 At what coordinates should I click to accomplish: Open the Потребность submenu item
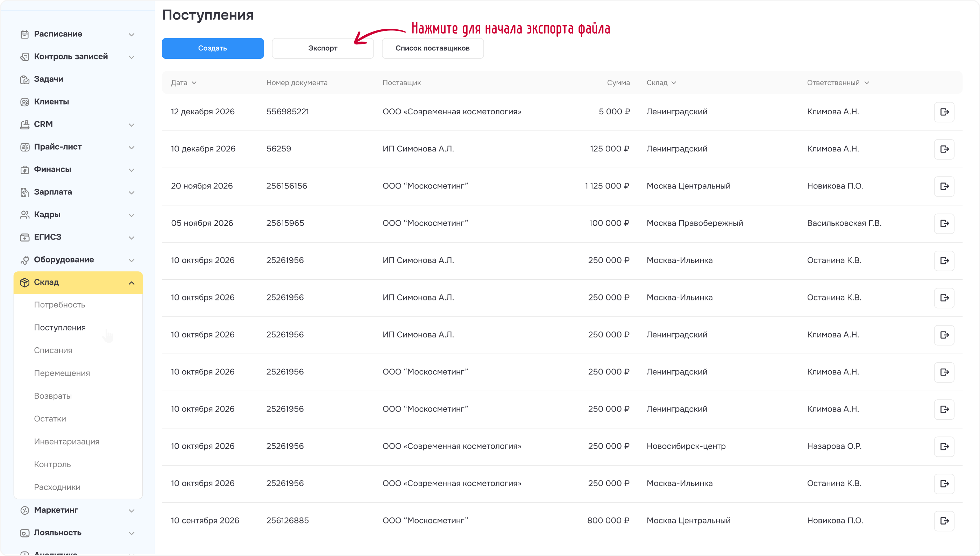tap(59, 305)
